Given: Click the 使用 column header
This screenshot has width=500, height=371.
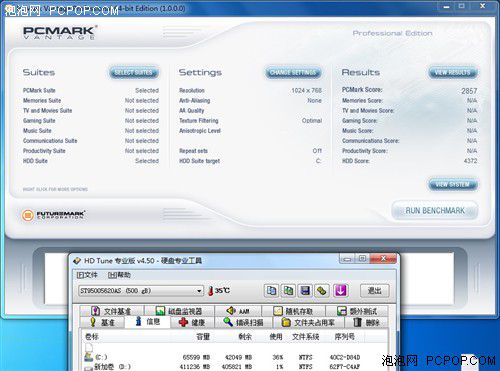Looking at the screenshot, I should pos(276,337).
